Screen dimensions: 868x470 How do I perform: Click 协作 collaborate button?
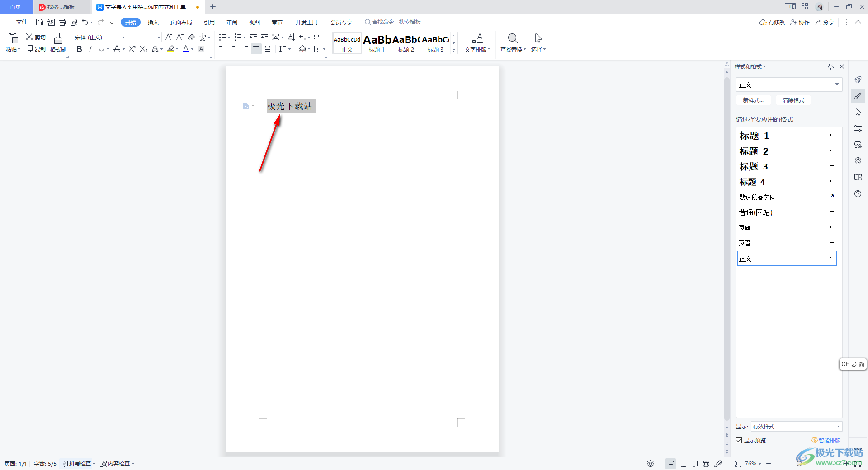[800, 22]
